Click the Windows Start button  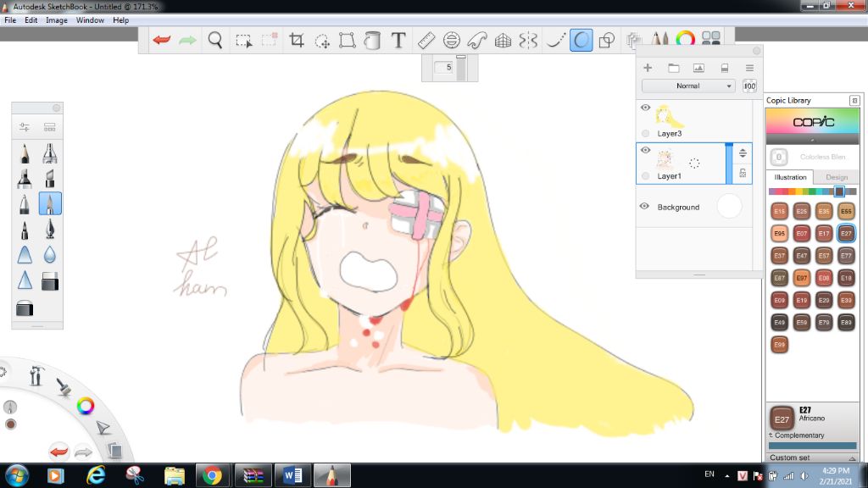(x=17, y=475)
